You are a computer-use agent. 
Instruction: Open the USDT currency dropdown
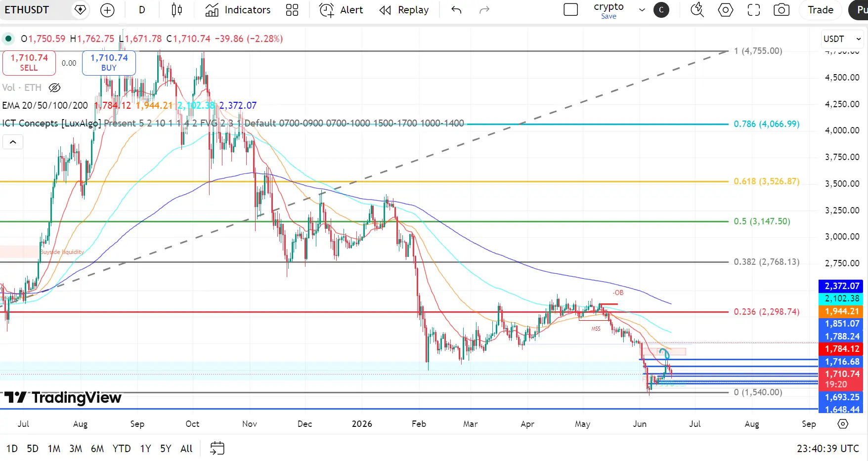point(842,39)
